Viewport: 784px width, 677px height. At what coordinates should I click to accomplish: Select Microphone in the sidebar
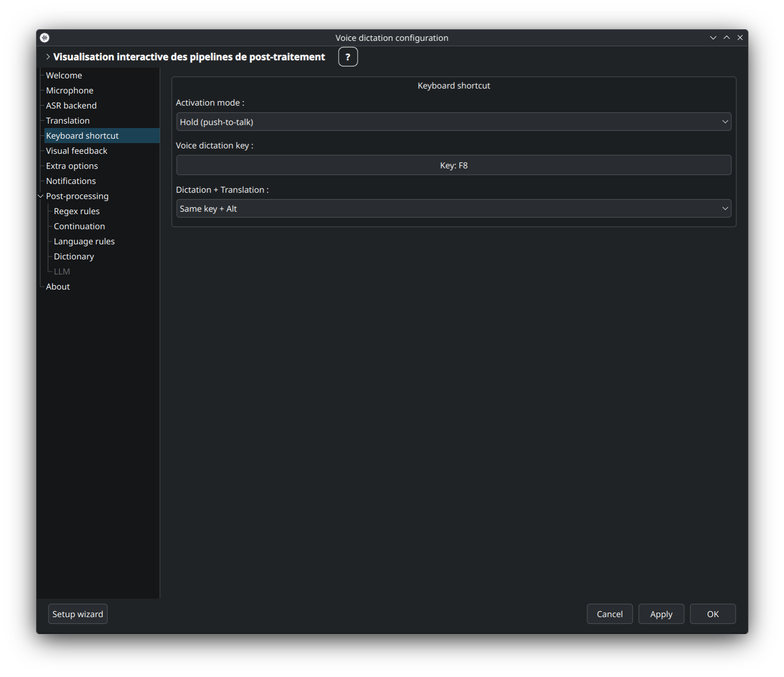pos(70,91)
